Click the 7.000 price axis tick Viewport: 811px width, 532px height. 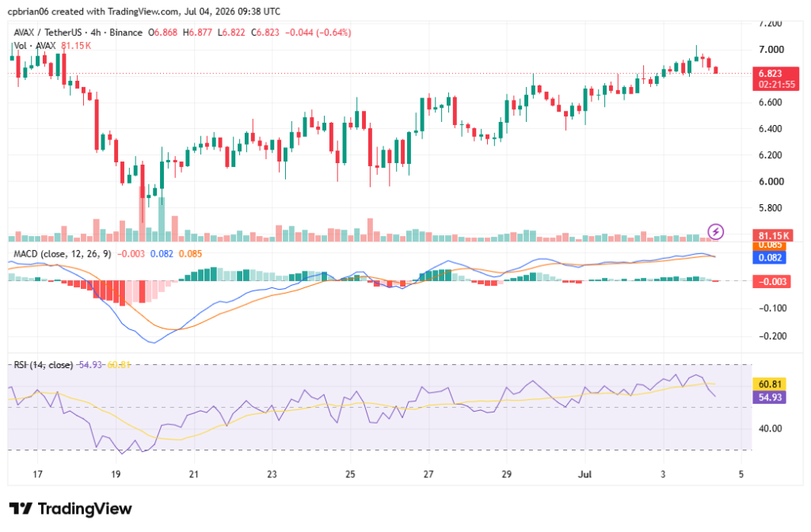click(x=771, y=50)
